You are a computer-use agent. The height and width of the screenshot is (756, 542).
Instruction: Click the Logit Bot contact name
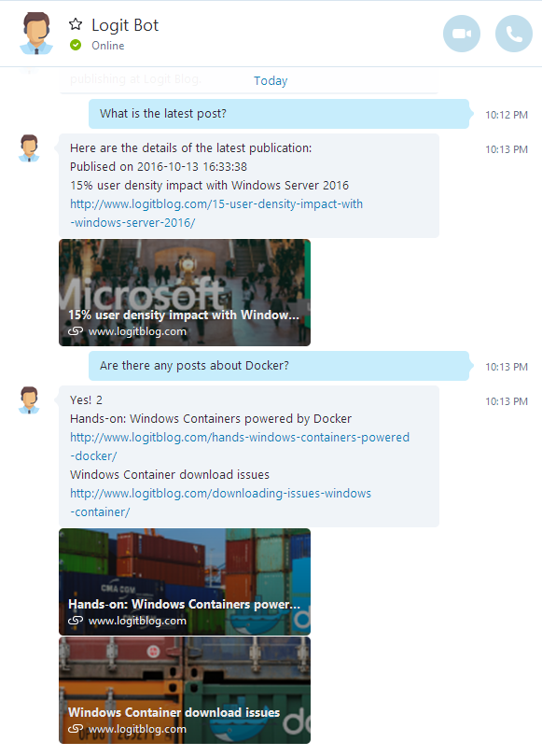[x=125, y=25]
